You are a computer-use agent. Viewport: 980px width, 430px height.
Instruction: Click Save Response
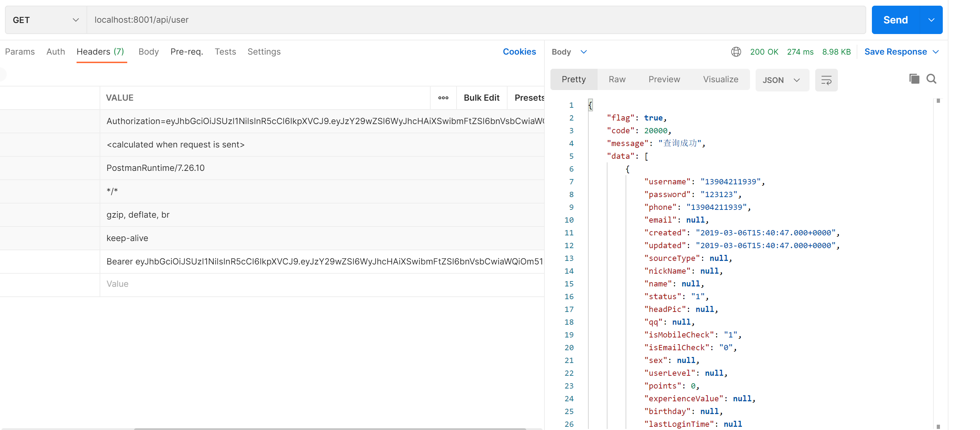tap(896, 52)
